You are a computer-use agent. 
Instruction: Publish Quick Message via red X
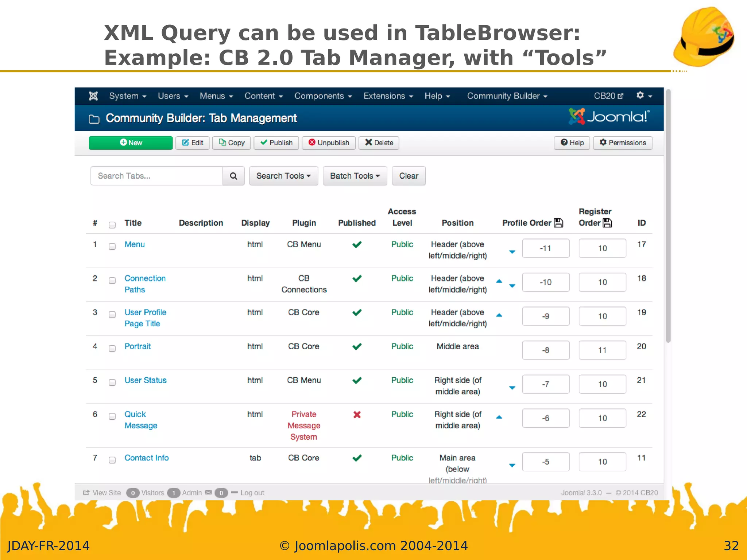click(x=357, y=415)
